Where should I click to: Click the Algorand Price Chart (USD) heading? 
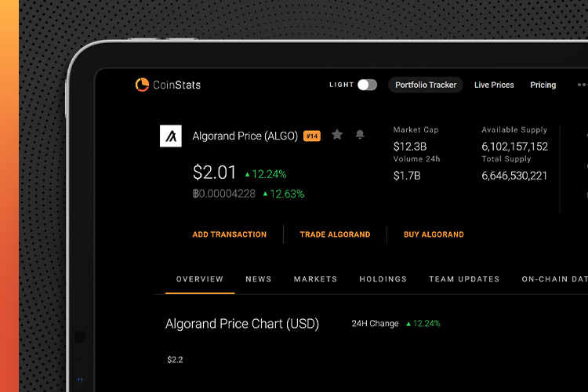click(242, 324)
